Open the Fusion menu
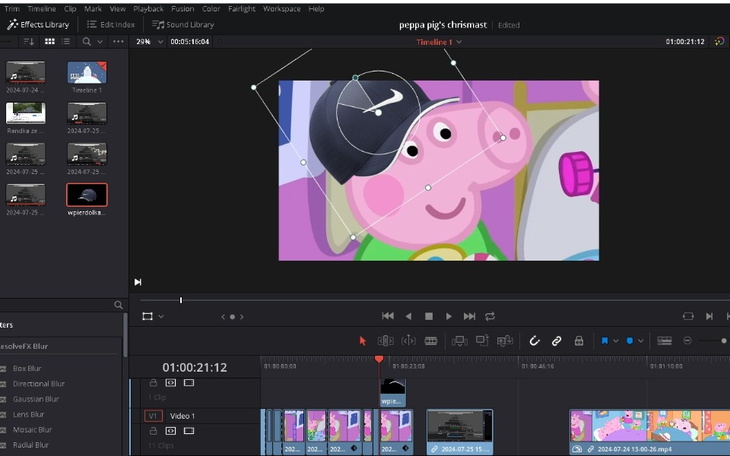The image size is (730, 456). (182, 9)
